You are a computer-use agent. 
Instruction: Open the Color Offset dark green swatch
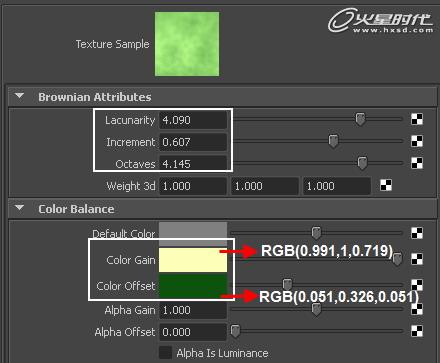point(193,285)
